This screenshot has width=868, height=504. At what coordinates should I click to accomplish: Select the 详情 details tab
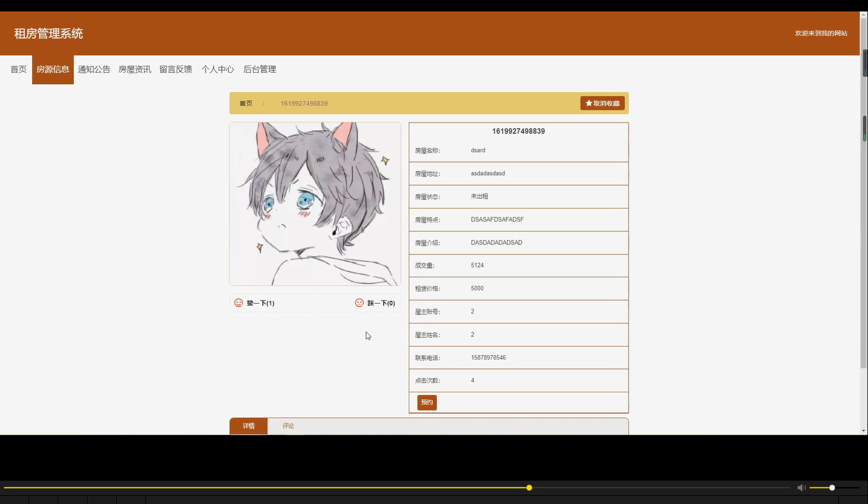coord(248,426)
